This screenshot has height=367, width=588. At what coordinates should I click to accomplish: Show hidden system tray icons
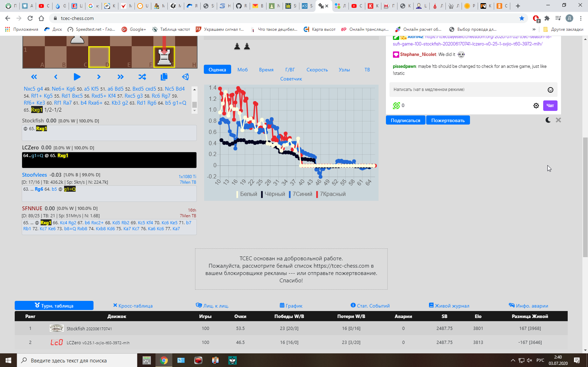(x=513, y=360)
